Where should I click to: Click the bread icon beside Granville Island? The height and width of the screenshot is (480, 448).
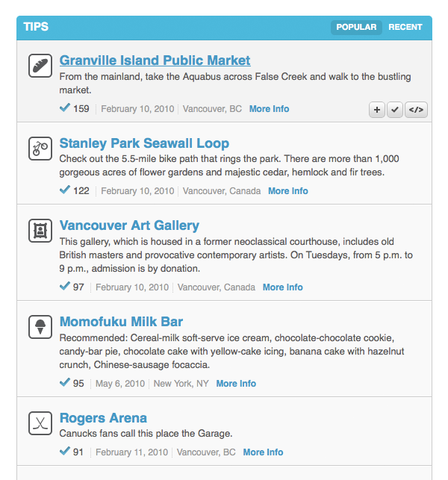click(x=40, y=65)
